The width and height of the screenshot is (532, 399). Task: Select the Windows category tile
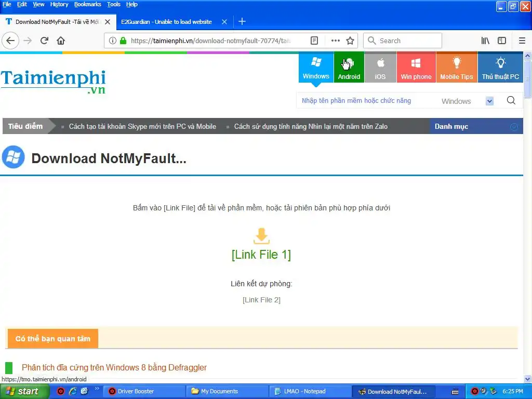(316, 67)
